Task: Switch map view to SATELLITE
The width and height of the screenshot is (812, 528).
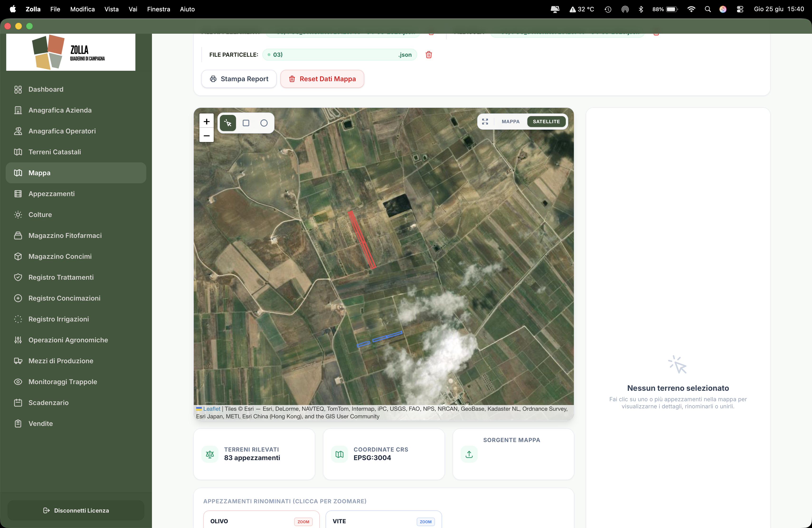Action: (546, 121)
